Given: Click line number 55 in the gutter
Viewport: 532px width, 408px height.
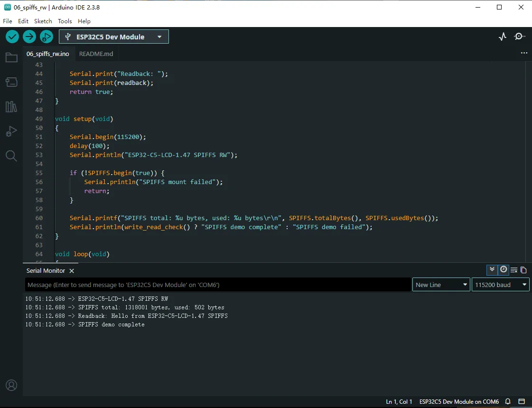Looking at the screenshot, I should pyautogui.click(x=39, y=173).
